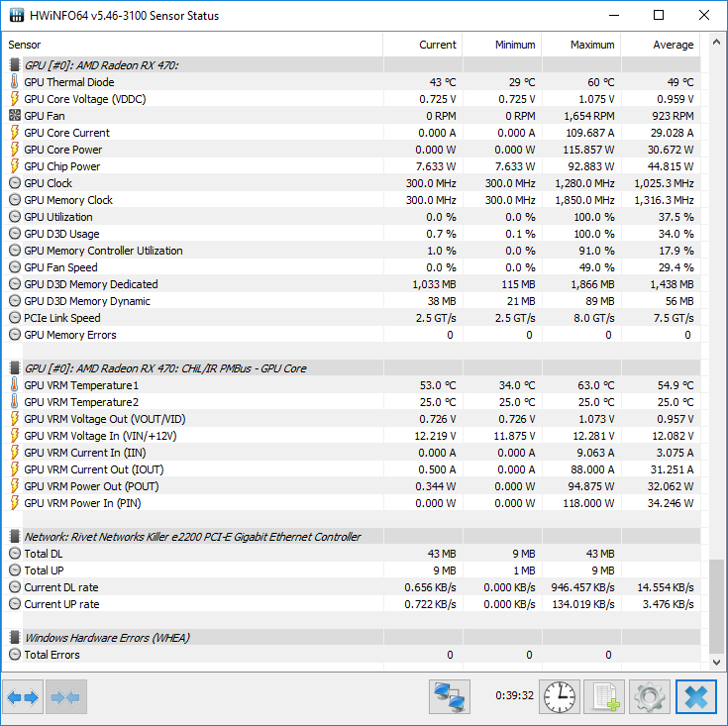Click the GPU VRM Power In lightning icon
The height and width of the screenshot is (726, 728).
click(x=15, y=503)
